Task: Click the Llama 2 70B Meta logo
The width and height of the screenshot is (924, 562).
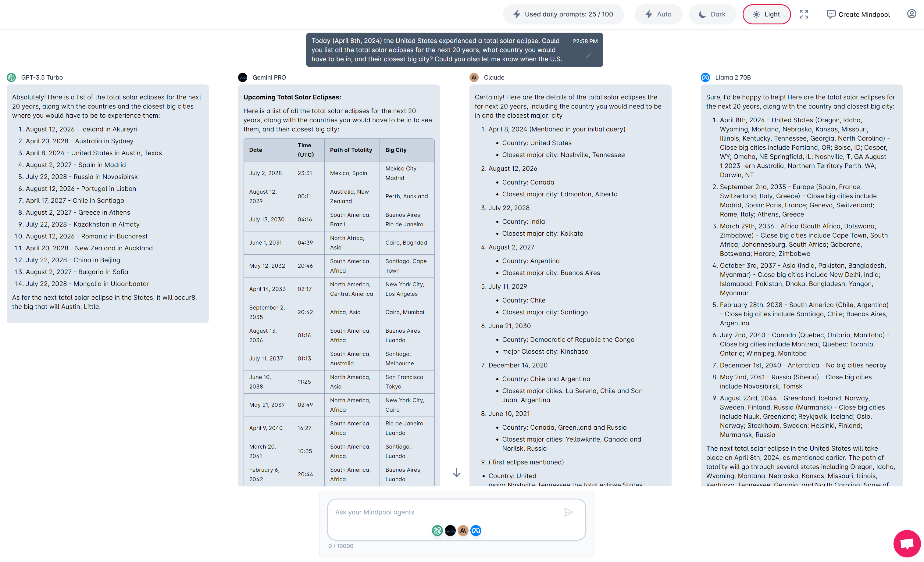Action: pyautogui.click(x=705, y=77)
